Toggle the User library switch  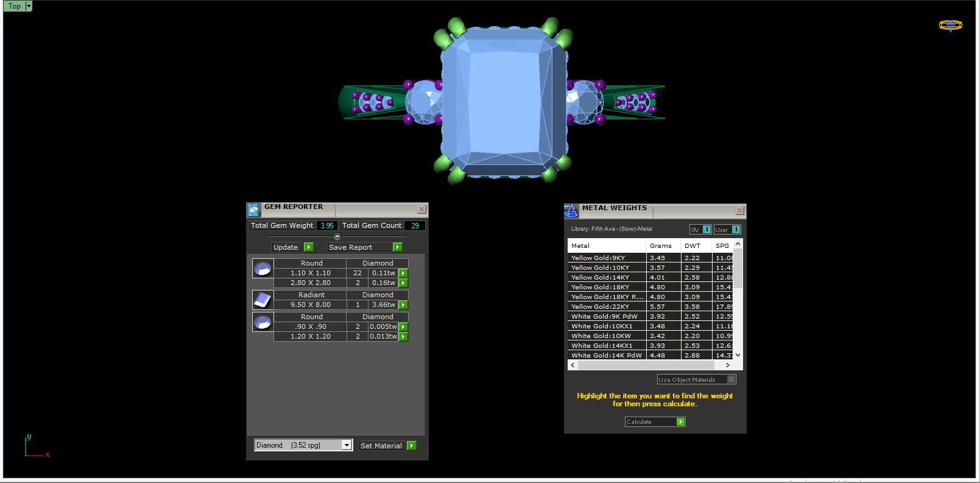(x=735, y=230)
